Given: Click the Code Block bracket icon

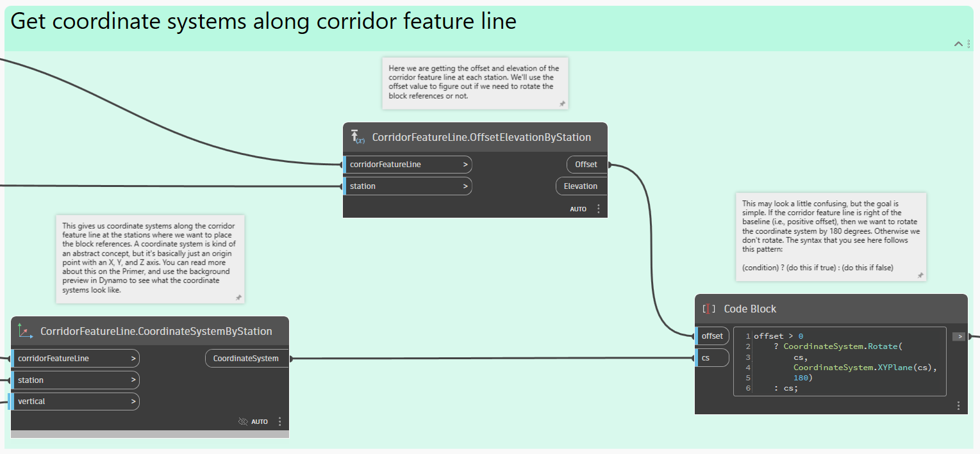Looking at the screenshot, I should [709, 309].
